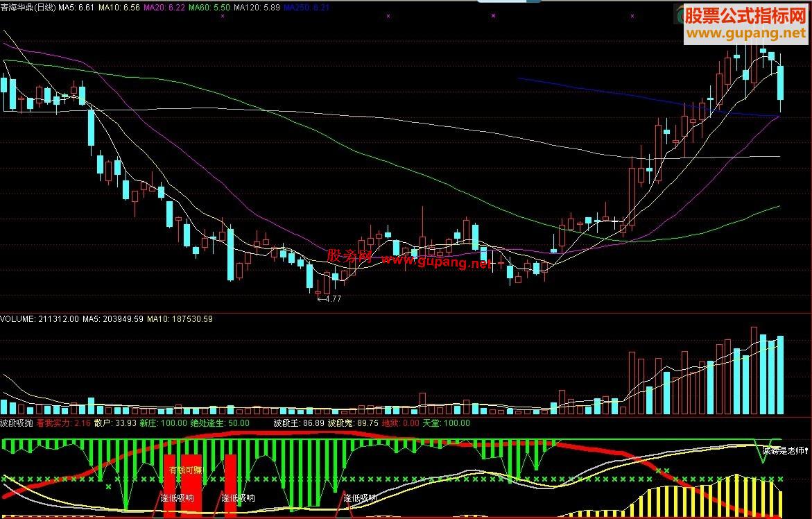Screen dimensions: 812x519
Task: Click the 新庄: 100.00 value
Action: pos(163,423)
